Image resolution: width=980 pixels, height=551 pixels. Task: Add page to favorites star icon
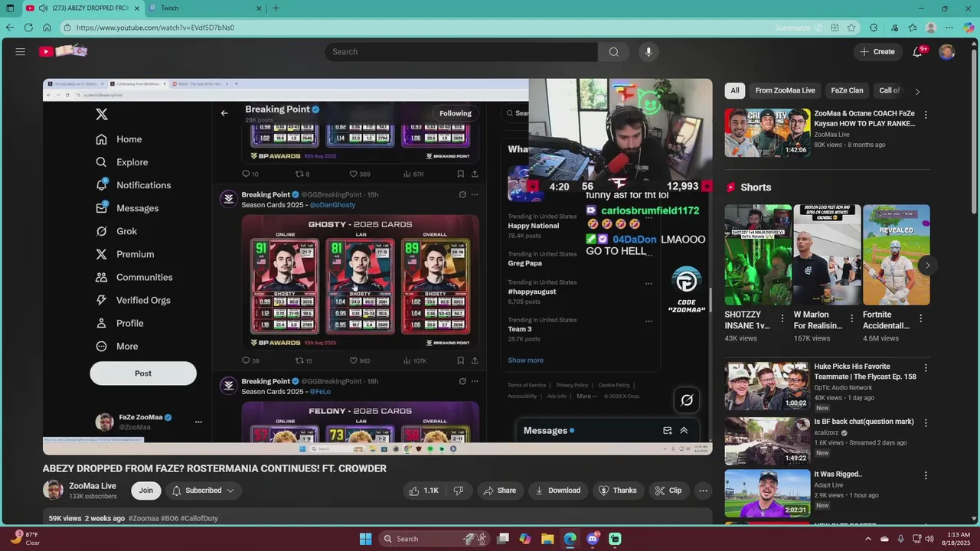851,28
